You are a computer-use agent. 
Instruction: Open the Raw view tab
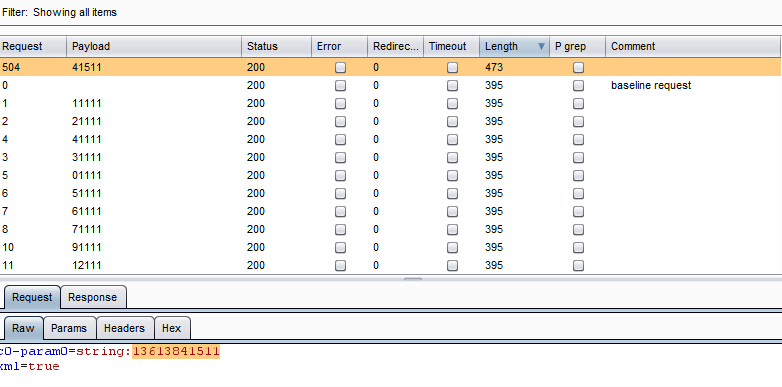pos(23,328)
